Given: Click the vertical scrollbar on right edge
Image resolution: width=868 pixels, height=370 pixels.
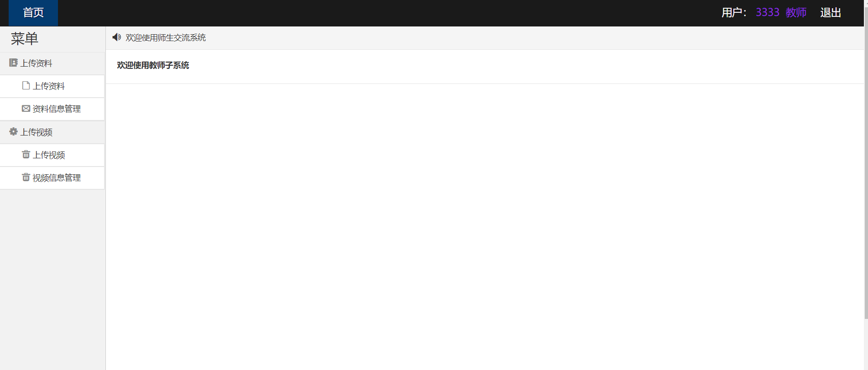Looking at the screenshot, I should click(866, 160).
